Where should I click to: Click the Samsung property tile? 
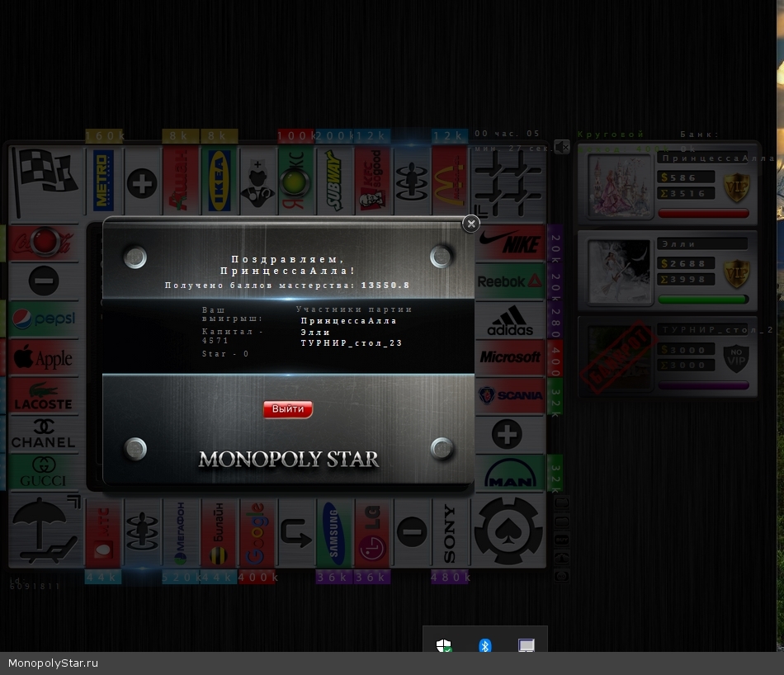pyautogui.click(x=332, y=533)
